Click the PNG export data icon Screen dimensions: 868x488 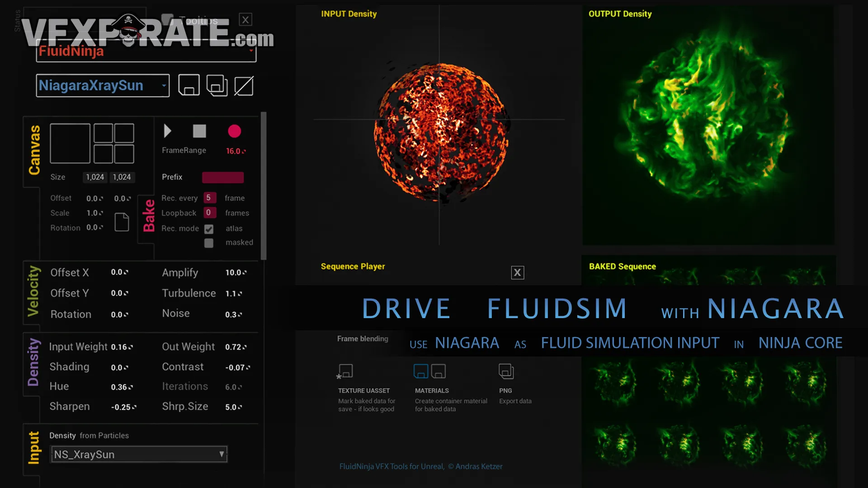[x=506, y=371]
